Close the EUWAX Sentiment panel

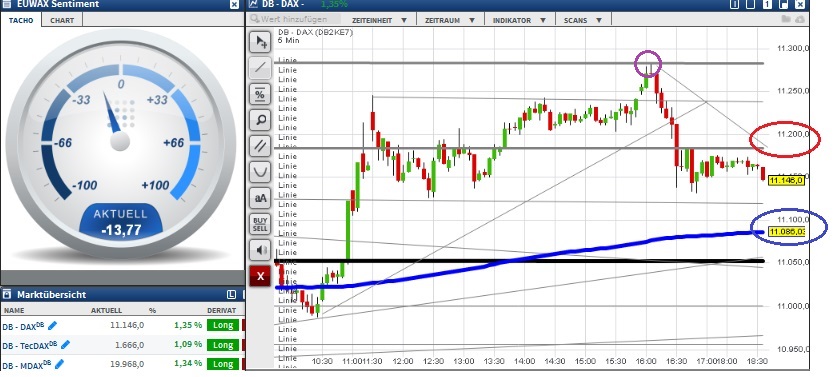coord(235,4)
